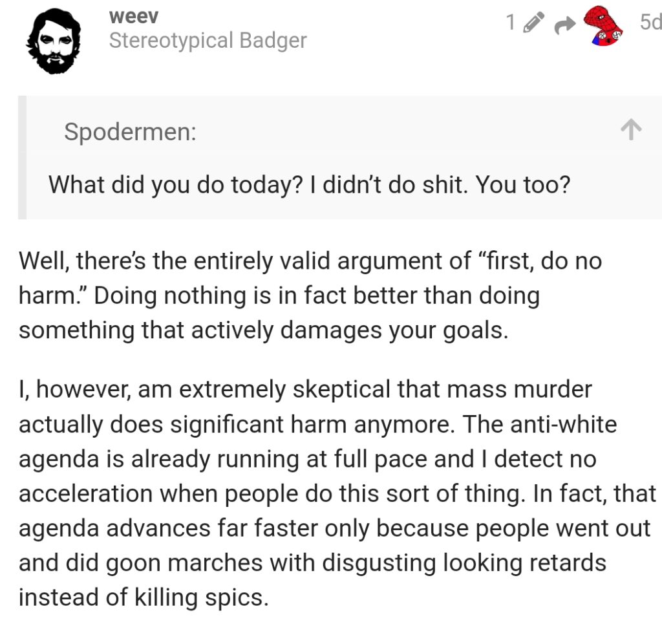This screenshot has width=662, height=644.
Task: Click the "Stereotypical Badger" user title
Action: point(208,40)
